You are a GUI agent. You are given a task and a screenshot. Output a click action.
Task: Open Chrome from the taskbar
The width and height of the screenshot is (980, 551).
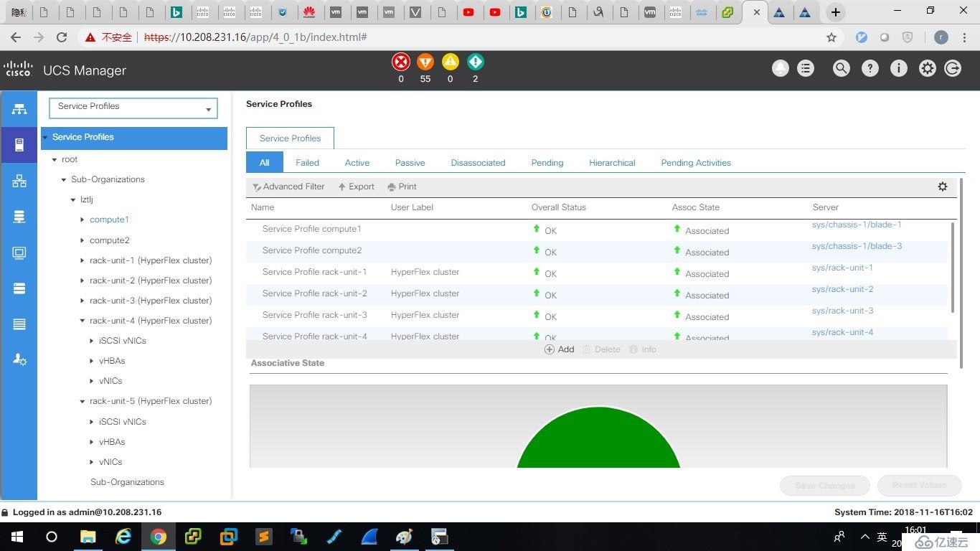[159, 537]
